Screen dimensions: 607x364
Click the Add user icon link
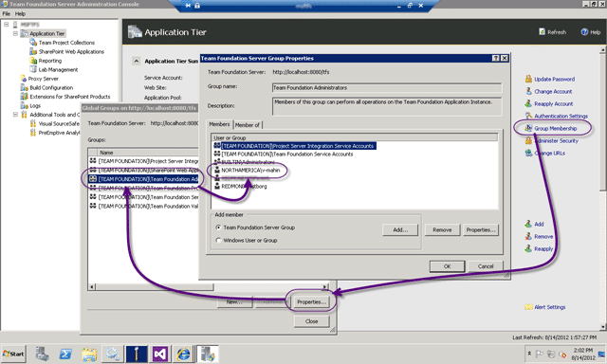click(528, 224)
